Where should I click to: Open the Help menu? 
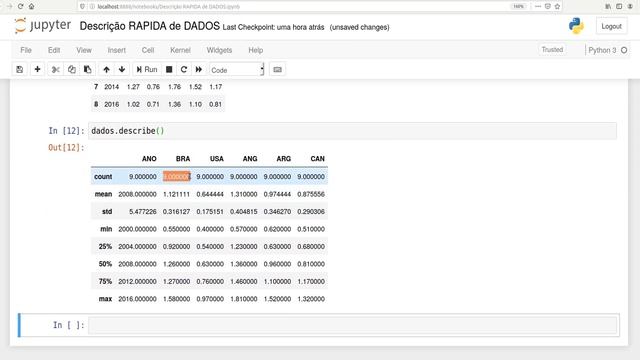point(256,50)
